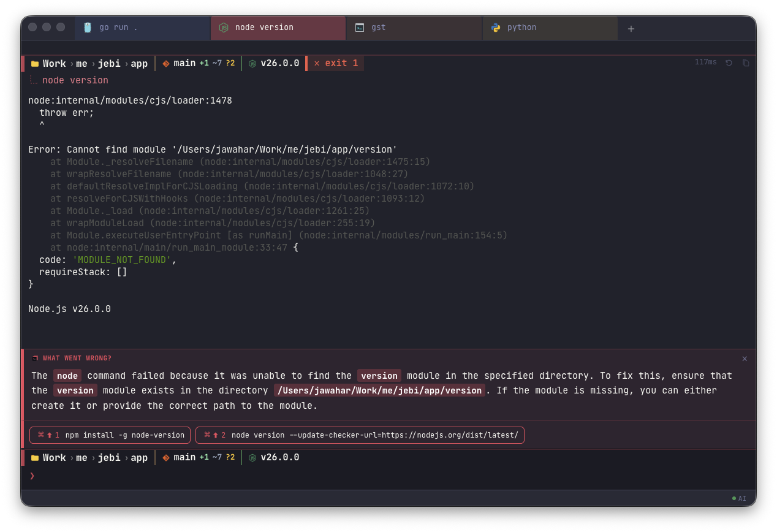The height and width of the screenshot is (532, 777).
Task: Click the Node.js tab icon
Action: (x=224, y=28)
